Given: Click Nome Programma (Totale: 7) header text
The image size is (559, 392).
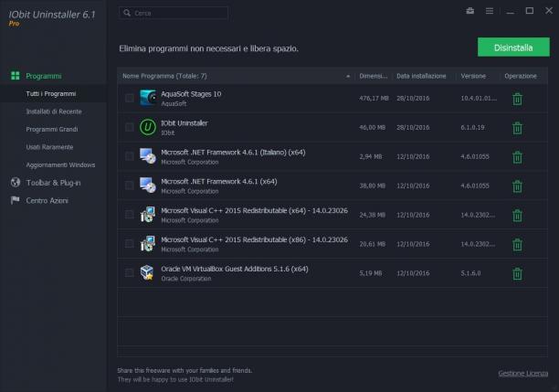Looking at the screenshot, I should [164, 76].
